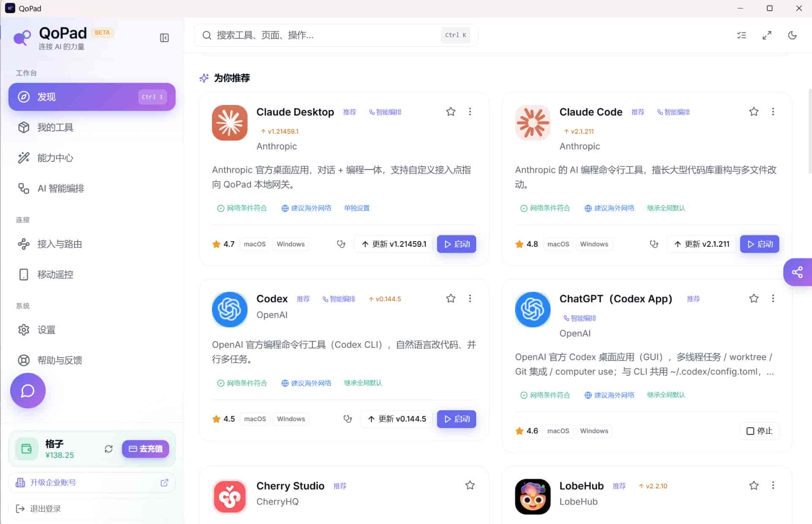812x524 pixels.
Task: Run diagnostics stethoscope icon for Codex
Action: (x=348, y=419)
